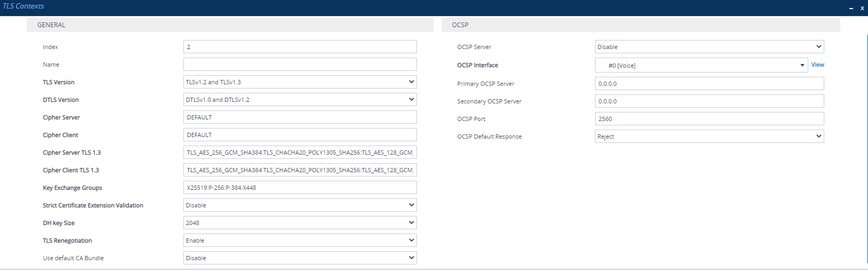Expand the OCSP Server dropdown
The height and width of the screenshot is (273, 868).
click(709, 47)
